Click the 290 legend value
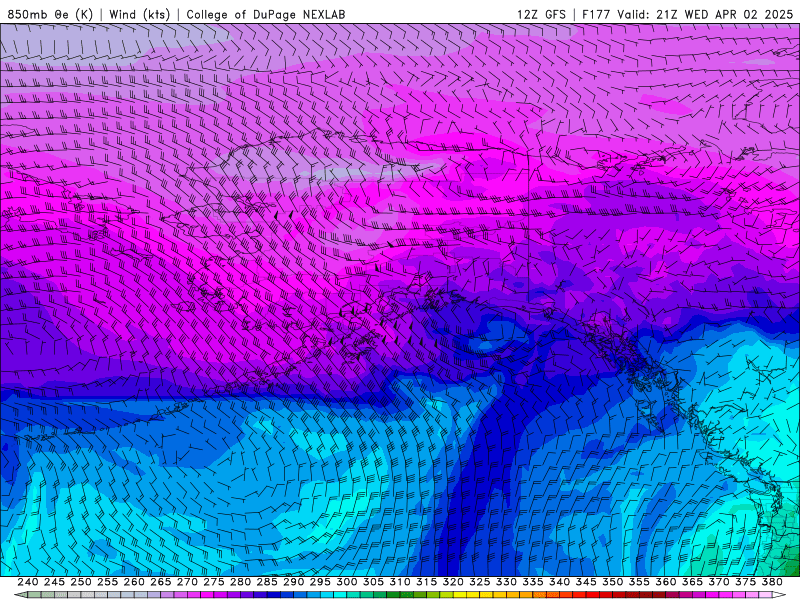The height and width of the screenshot is (600, 800). pyautogui.click(x=293, y=582)
